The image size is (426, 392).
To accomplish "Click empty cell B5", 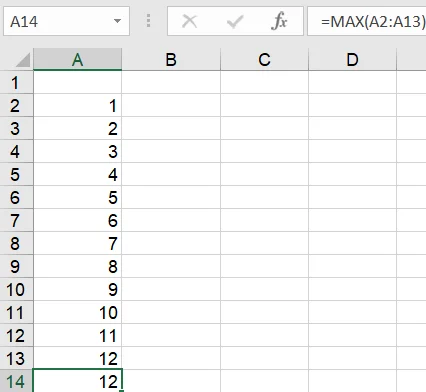I will coord(171,174).
